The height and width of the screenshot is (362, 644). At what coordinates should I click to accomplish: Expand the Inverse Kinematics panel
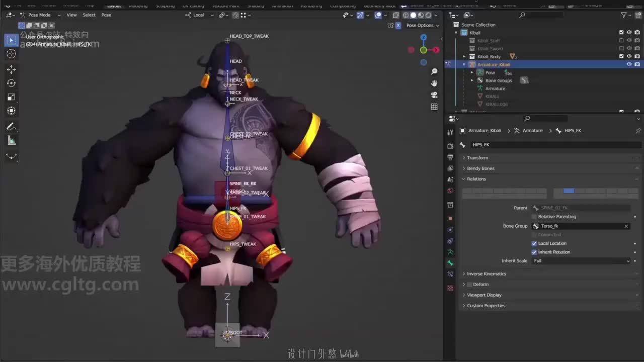[x=486, y=274]
